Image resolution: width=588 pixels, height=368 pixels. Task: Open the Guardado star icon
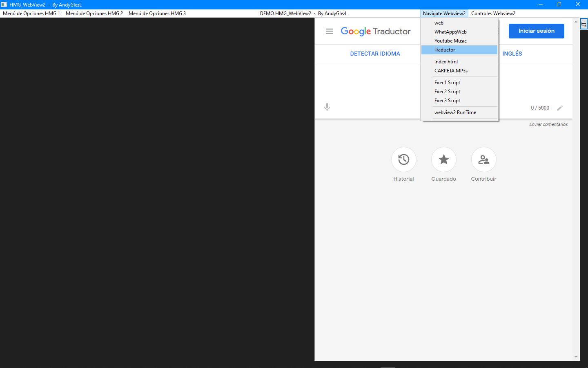(x=443, y=159)
